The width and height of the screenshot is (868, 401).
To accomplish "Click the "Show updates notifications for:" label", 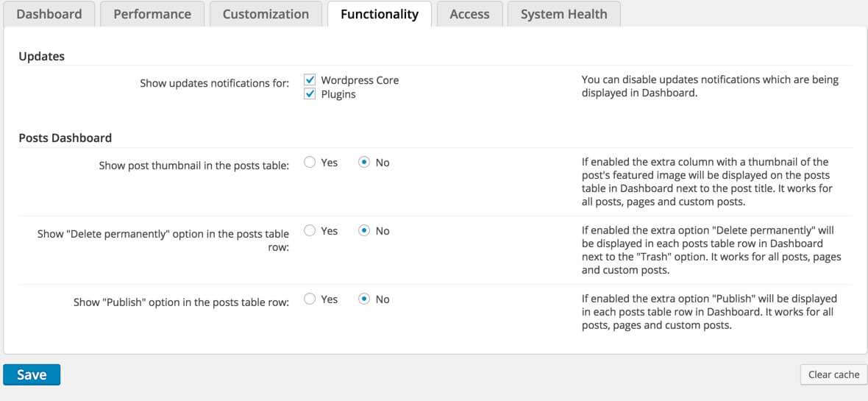I will click(214, 83).
